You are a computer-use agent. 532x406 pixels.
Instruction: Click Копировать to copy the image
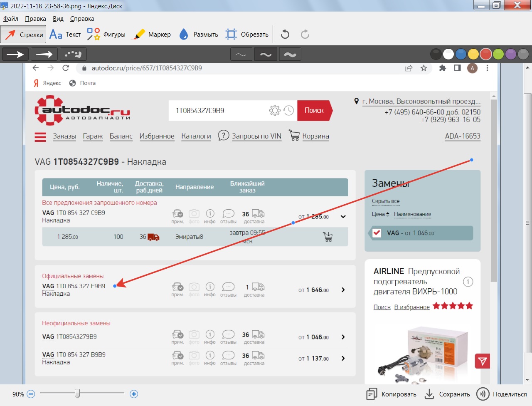(x=391, y=394)
